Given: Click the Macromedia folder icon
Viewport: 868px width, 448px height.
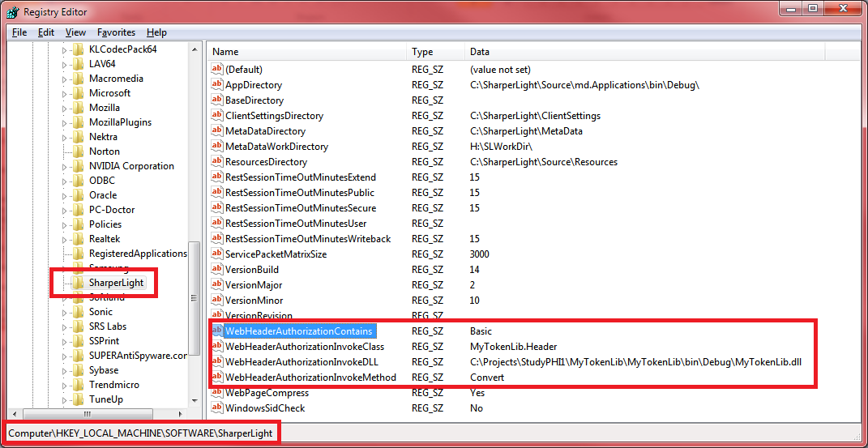Looking at the screenshot, I should 79,79.
